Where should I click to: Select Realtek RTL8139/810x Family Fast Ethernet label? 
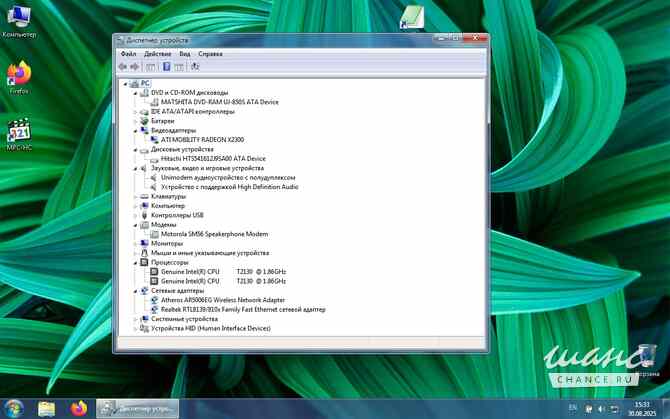pyautogui.click(x=243, y=310)
